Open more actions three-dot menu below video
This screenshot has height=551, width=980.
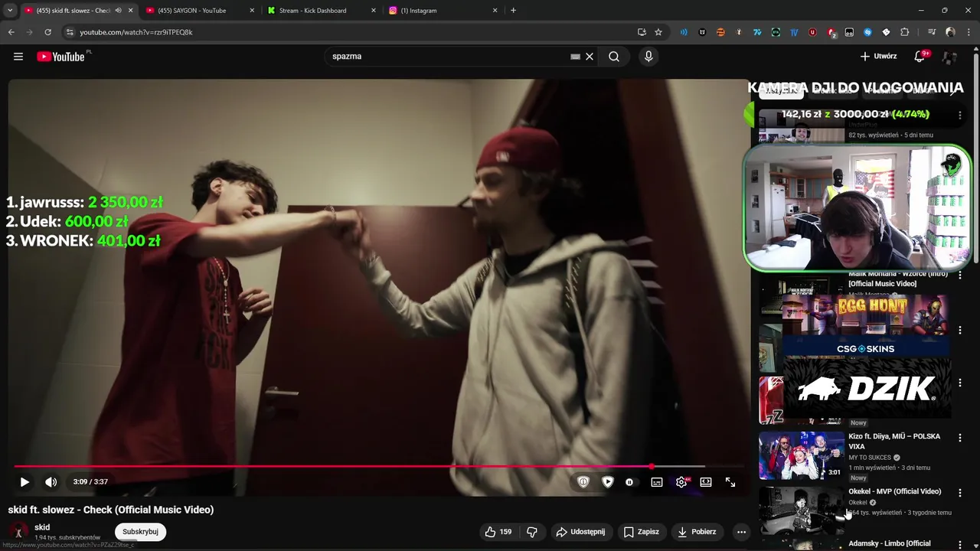click(x=741, y=532)
